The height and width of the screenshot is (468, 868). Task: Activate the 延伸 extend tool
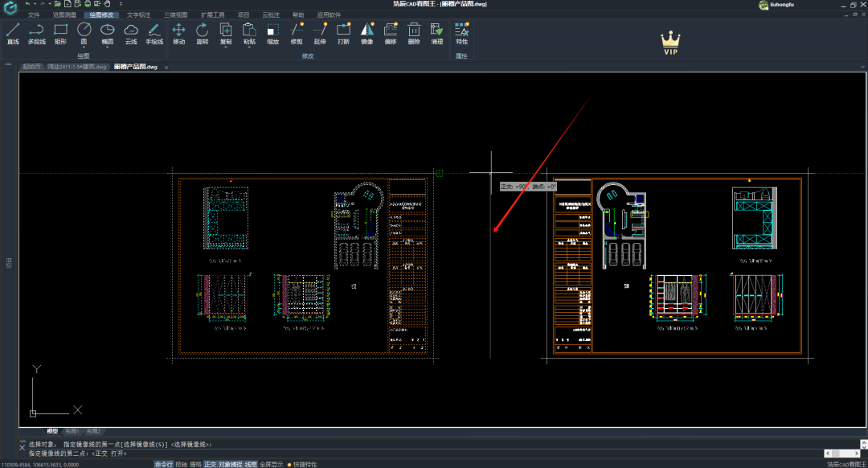click(x=320, y=33)
